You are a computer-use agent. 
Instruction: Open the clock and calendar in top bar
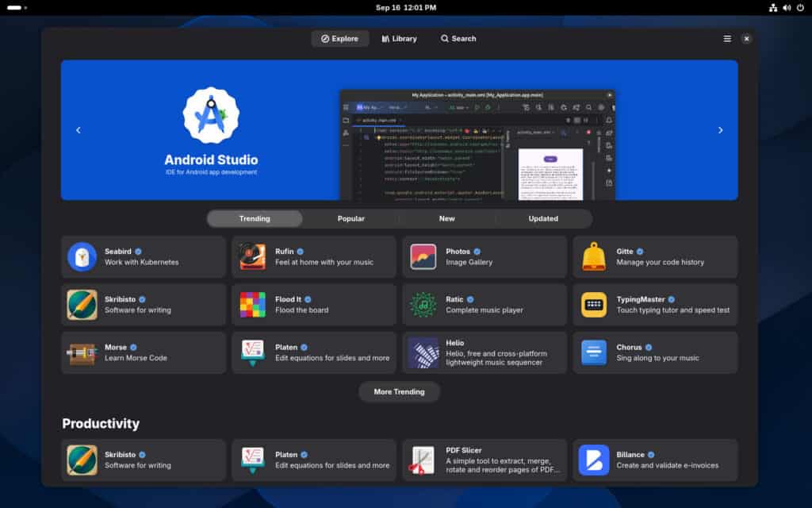406,8
